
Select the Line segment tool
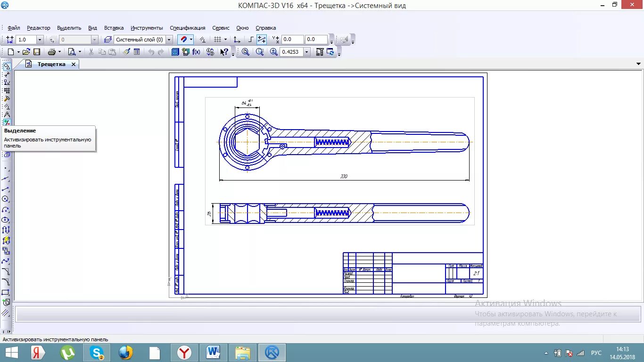click(6, 189)
